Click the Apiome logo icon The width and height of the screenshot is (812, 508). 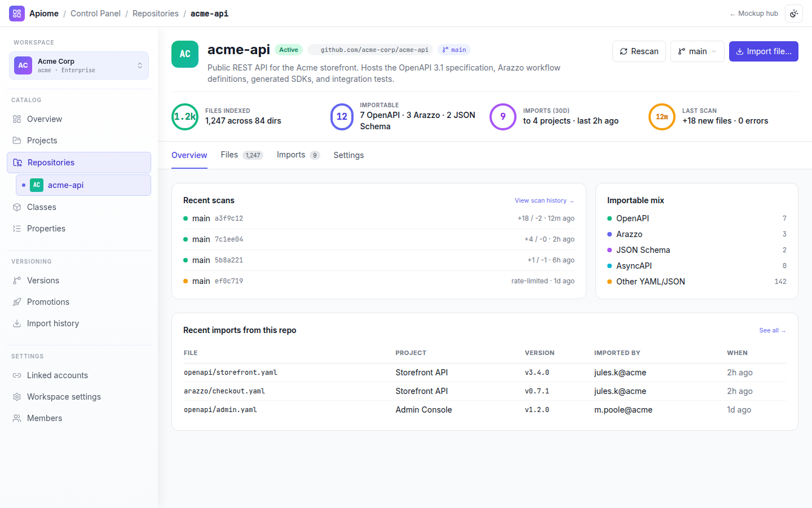(x=17, y=14)
